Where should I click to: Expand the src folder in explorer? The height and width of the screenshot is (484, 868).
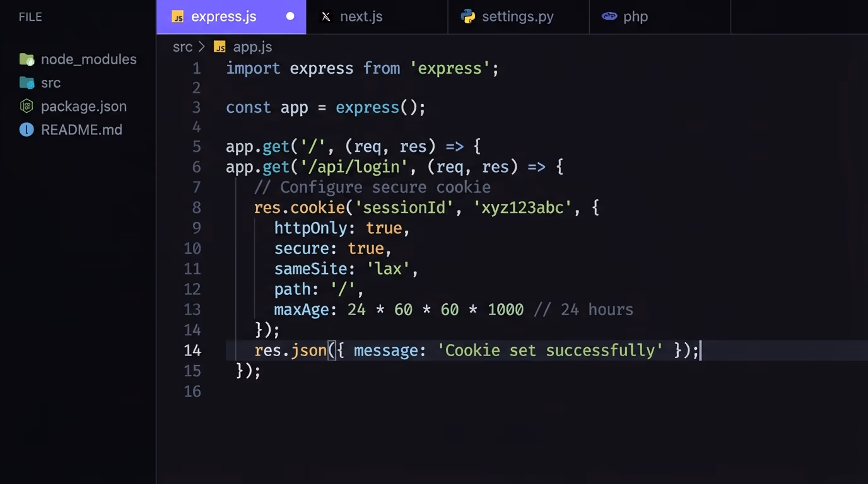(40, 83)
